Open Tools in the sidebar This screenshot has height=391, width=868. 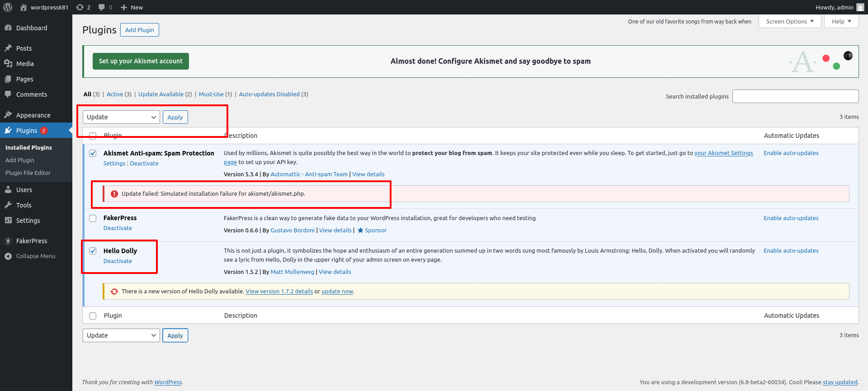coord(24,205)
